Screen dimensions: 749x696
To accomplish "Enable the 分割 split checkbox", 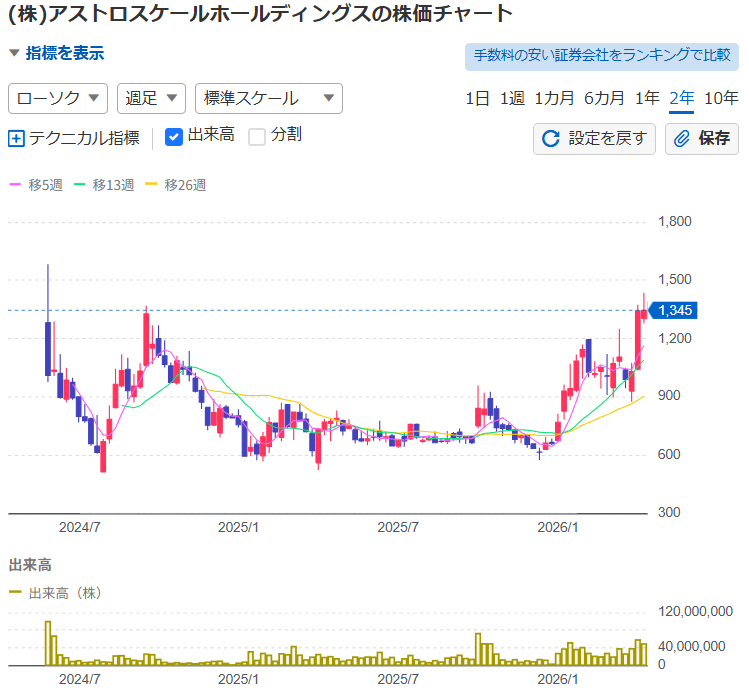I will pos(257,137).
